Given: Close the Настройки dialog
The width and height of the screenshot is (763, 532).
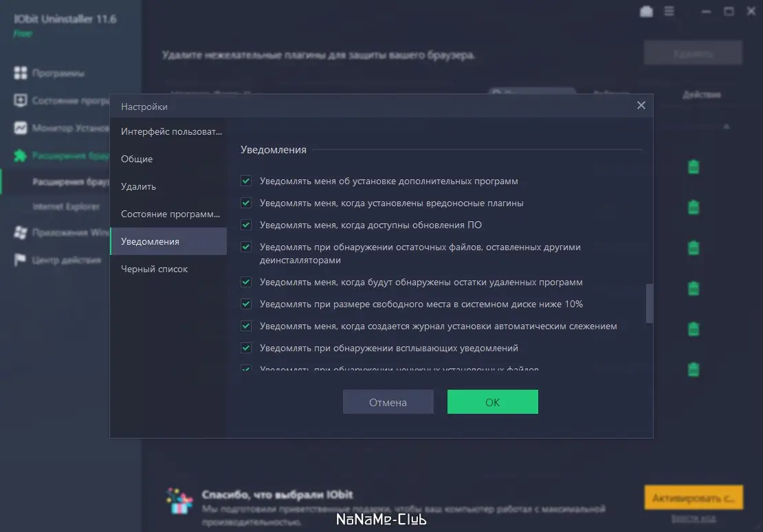Looking at the screenshot, I should pyautogui.click(x=641, y=105).
